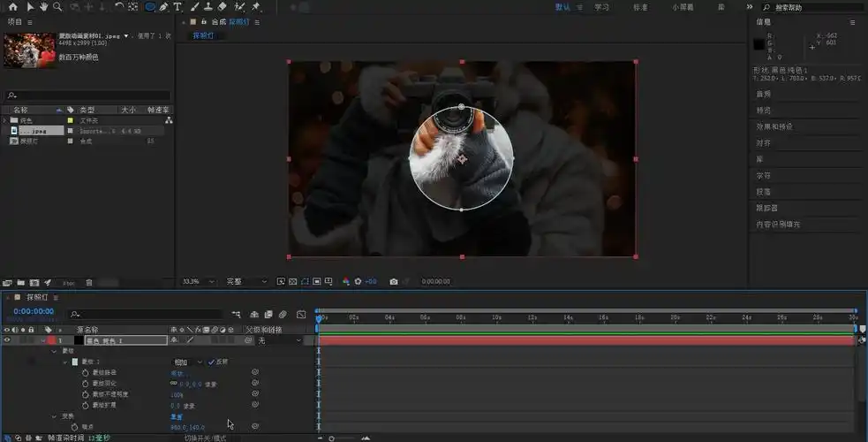
Task: Choose the Type (T) text tool
Action: pyautogui.click(x=177, y=7)
